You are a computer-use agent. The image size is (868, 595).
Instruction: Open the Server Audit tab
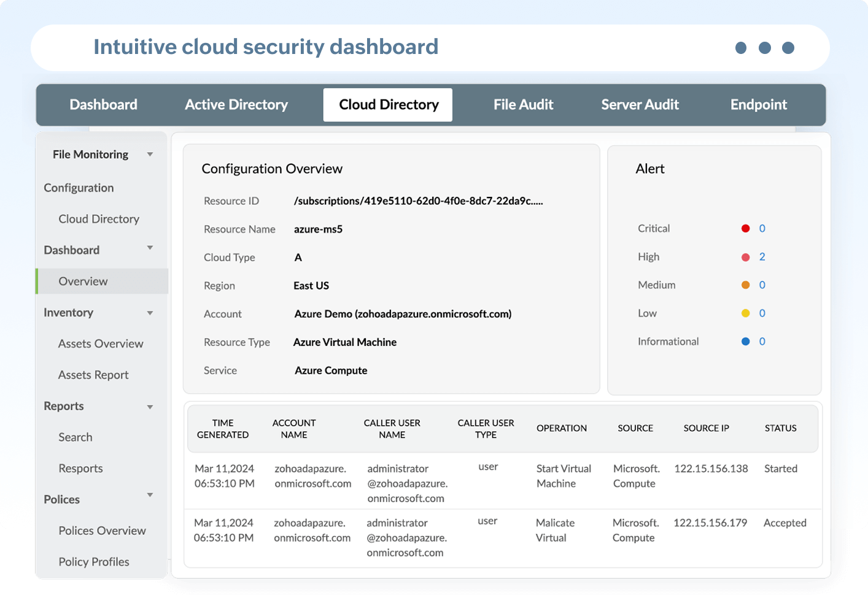(x=640, y=105)
